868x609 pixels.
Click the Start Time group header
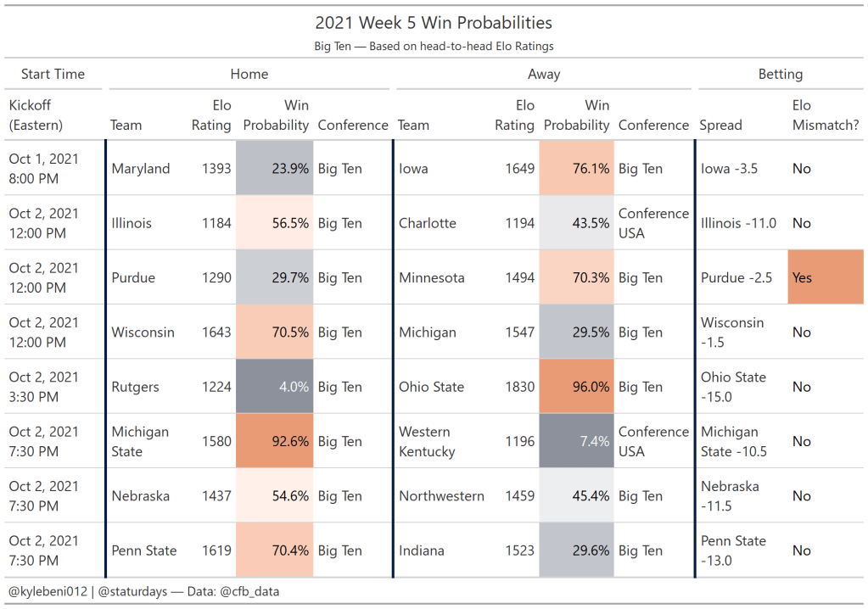53,75
